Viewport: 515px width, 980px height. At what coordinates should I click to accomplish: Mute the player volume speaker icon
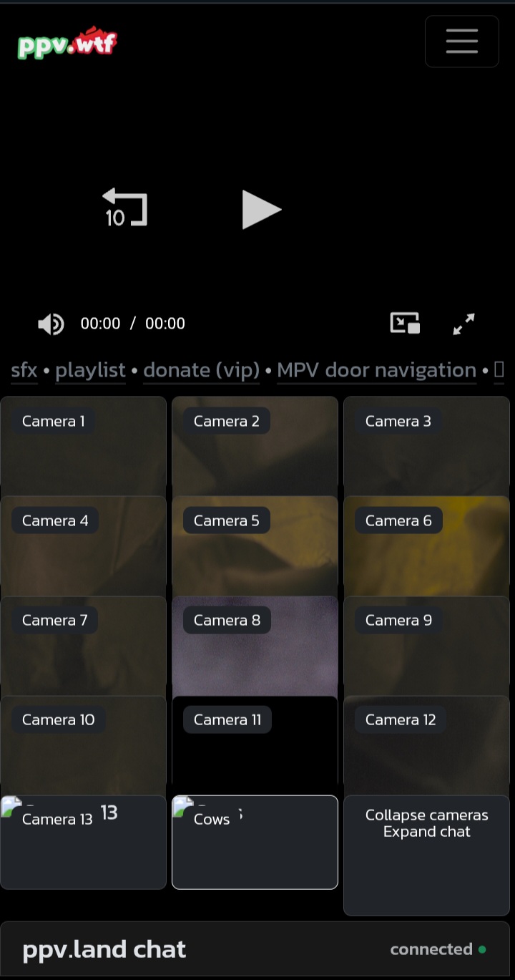pos(51,324)
